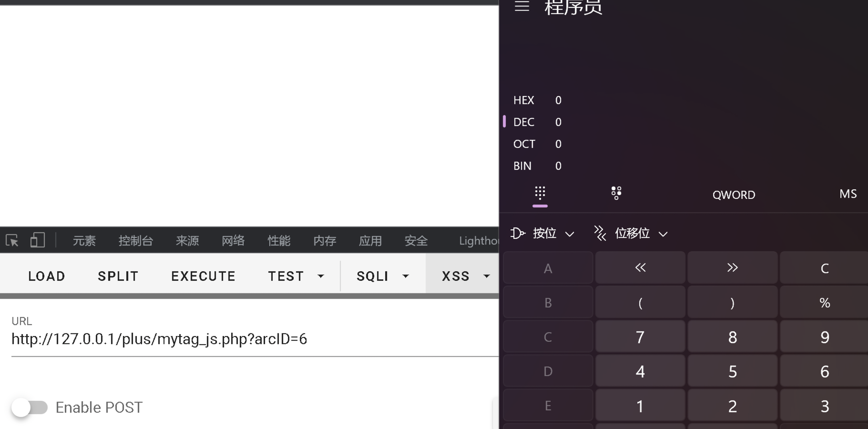
Task: Toggle the DevTools device emulation icon
Action: 37,240
